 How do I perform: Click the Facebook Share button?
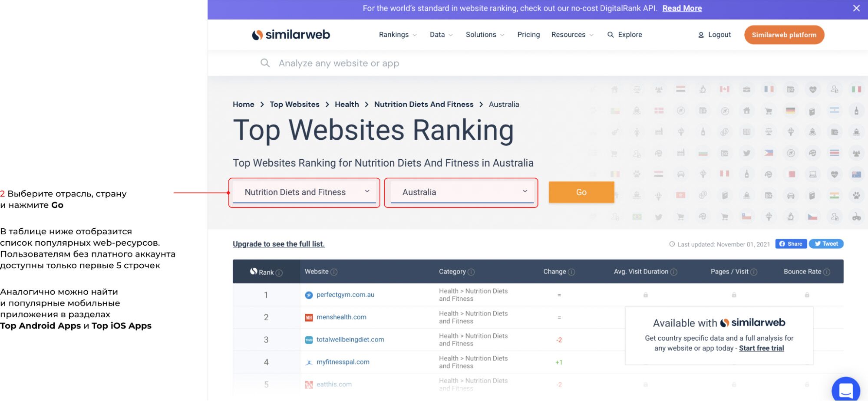tap(791, 244)
